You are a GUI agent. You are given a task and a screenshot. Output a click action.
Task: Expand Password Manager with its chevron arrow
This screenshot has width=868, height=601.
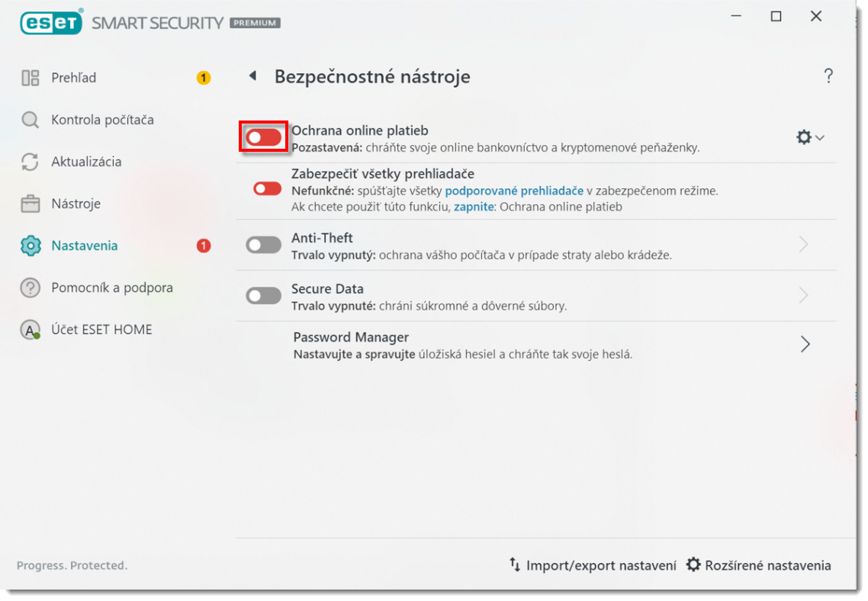coord(805,345)
